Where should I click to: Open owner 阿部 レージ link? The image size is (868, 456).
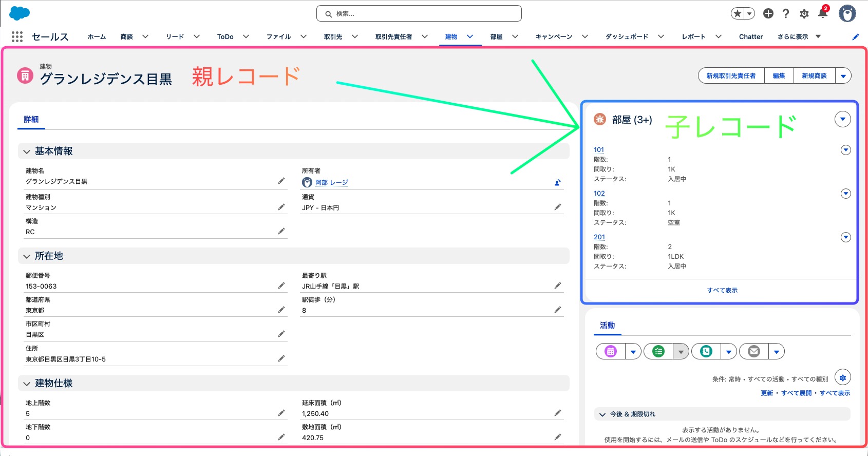tap(331, 182)
